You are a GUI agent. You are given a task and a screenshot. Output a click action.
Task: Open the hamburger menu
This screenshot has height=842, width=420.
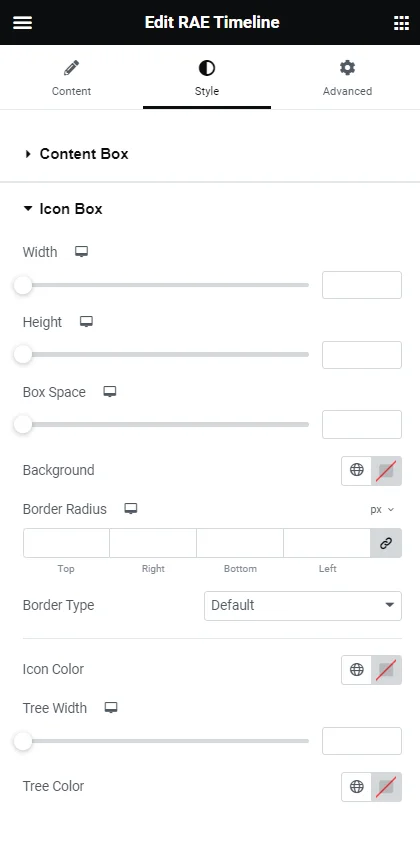click(x=23, y=23)
